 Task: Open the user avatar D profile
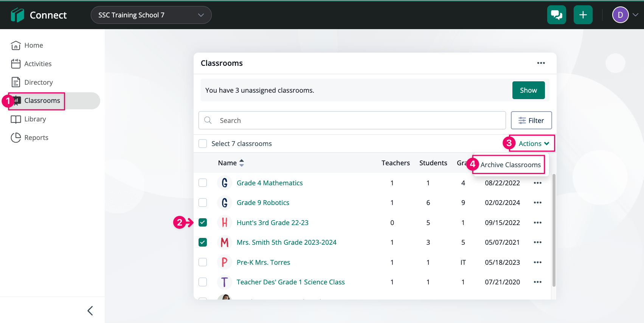coord(620,15)
